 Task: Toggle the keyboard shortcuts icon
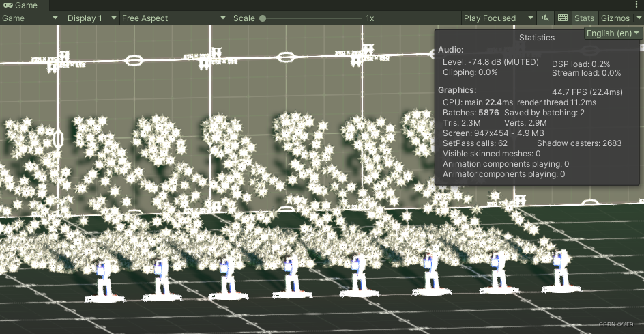(x=563, y=18)
